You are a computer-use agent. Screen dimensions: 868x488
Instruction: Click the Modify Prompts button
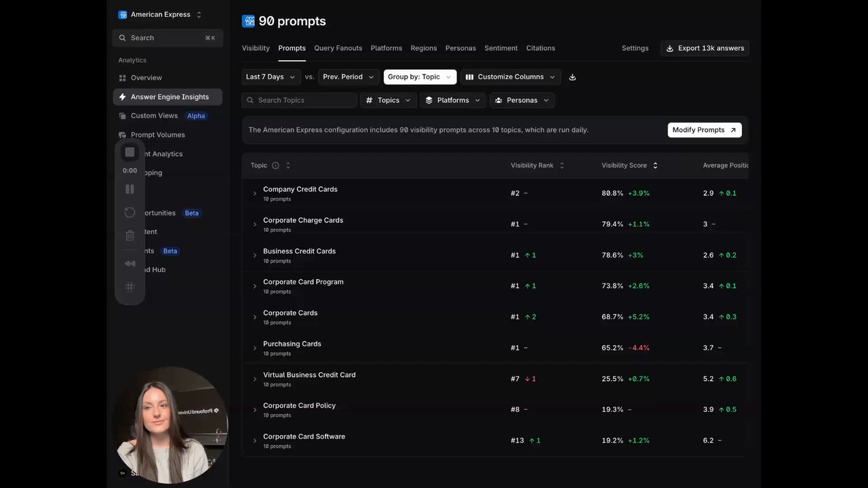(x=705, y=130)
